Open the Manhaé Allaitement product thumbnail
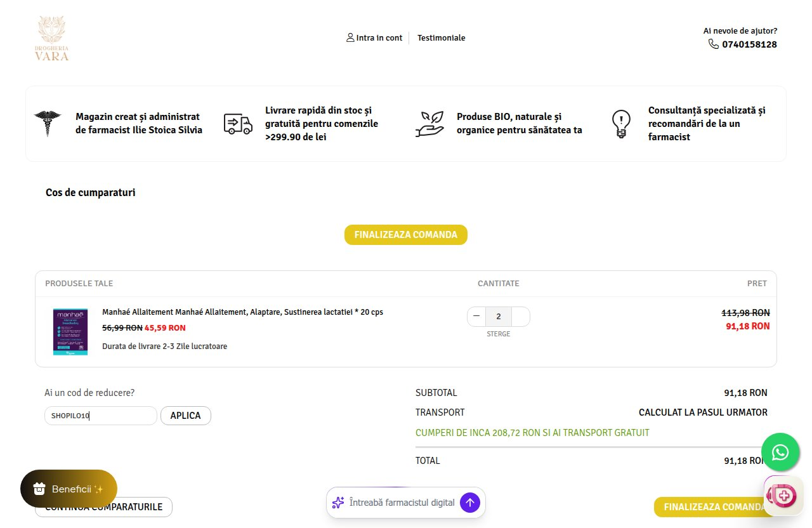Image resolution: width=812 pixels, height=528 pixels. pyautogui.click(x=70, y=332)
